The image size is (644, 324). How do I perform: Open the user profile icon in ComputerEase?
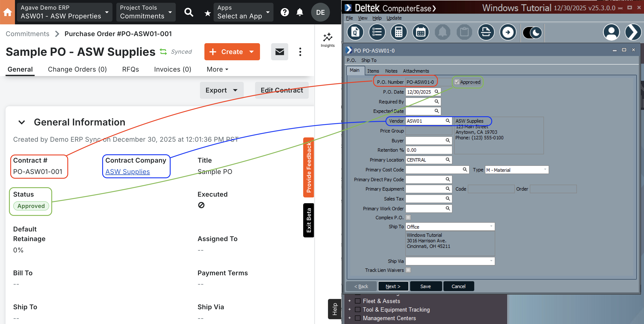click(x=612, y=32)
